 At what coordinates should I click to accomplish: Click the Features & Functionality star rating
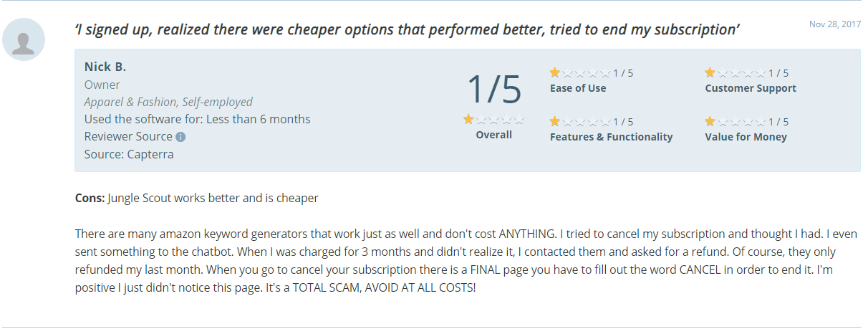[x=580, y=121]
